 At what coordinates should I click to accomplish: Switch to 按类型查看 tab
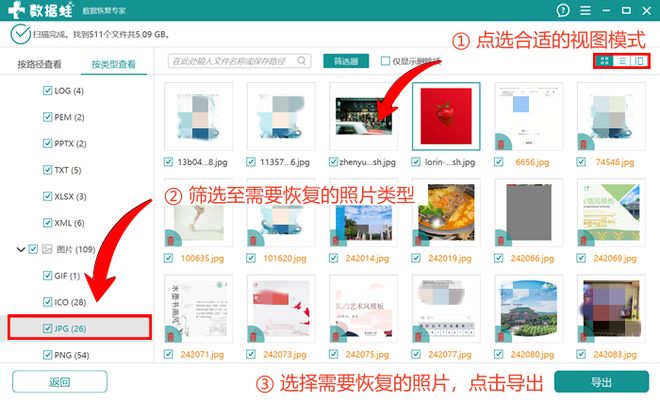coord(113,64)
